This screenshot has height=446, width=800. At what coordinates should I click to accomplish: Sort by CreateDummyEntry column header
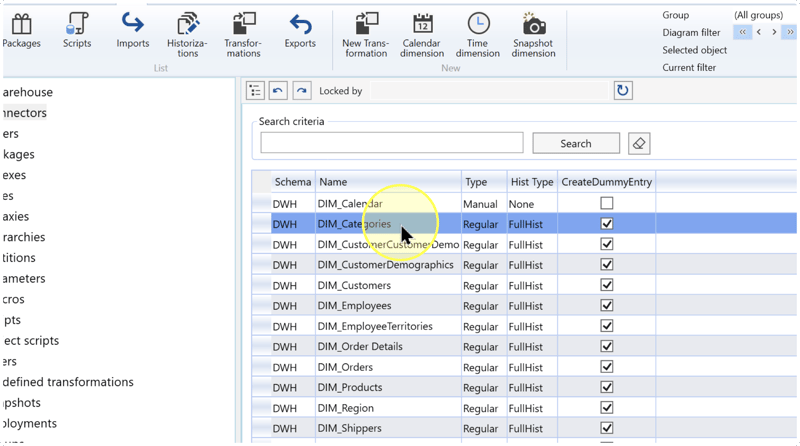[607, 182]
